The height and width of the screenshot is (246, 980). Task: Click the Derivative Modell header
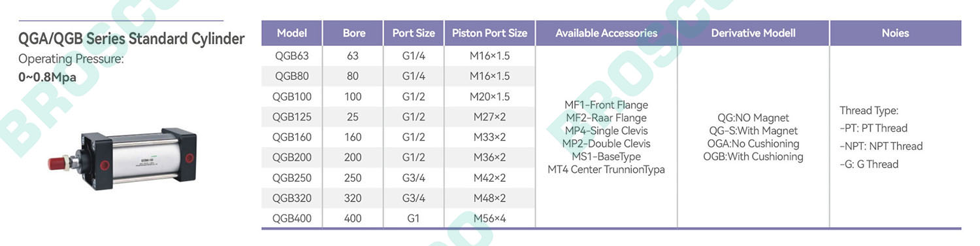click(x=753, y=33)
